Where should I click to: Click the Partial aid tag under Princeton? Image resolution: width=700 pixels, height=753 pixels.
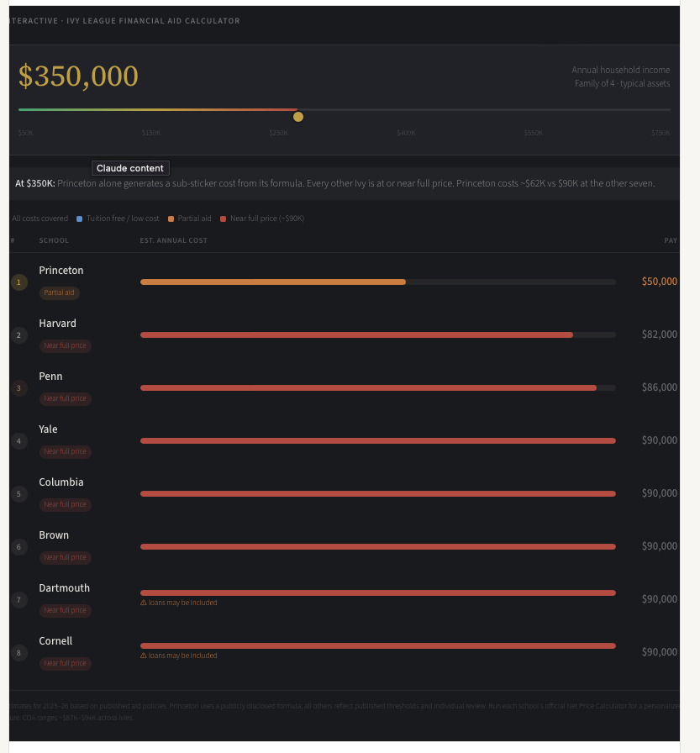click(60, 293)
